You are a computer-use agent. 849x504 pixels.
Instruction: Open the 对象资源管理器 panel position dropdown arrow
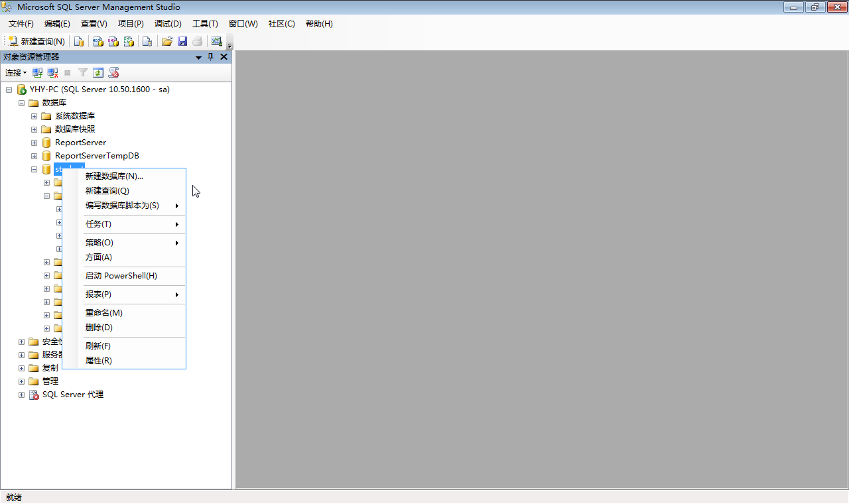coord(198,58)
